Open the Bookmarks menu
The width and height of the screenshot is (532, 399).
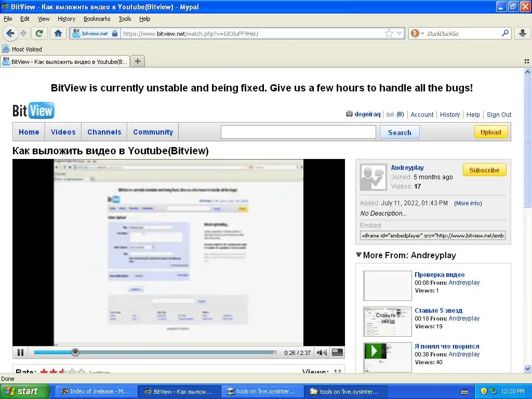point(97,19)
